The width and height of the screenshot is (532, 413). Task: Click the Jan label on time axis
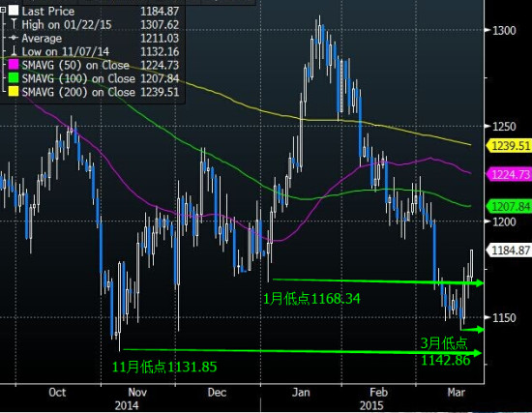click(301, 393)
